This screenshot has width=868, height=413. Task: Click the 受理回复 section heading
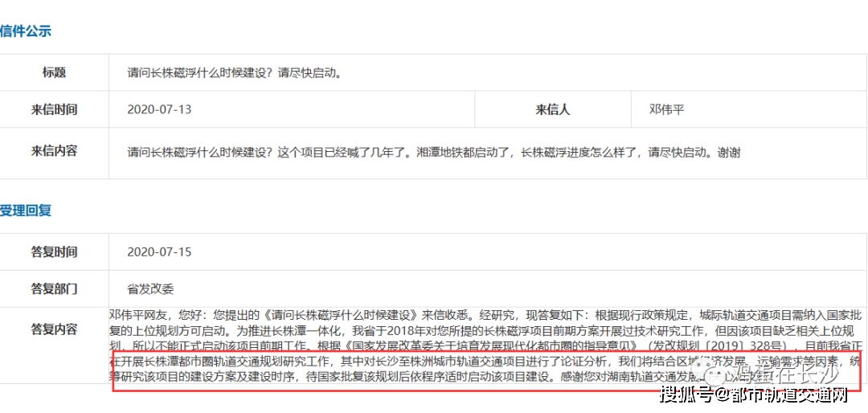(x=26, y=211)
